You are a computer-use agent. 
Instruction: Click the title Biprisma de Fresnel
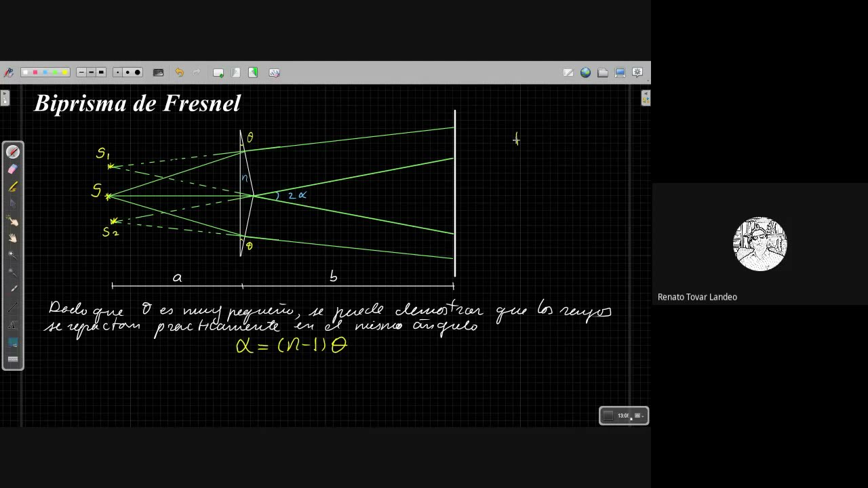pos(138,103)
